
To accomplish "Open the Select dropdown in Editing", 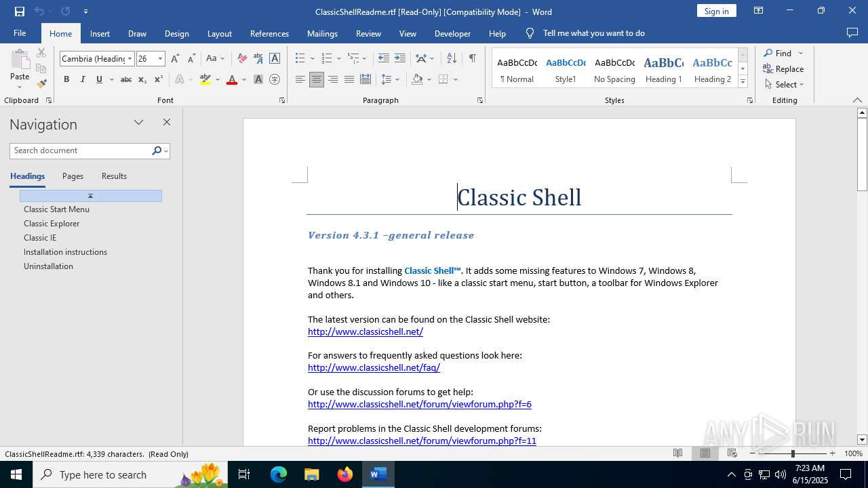I will tap(783, 84).
